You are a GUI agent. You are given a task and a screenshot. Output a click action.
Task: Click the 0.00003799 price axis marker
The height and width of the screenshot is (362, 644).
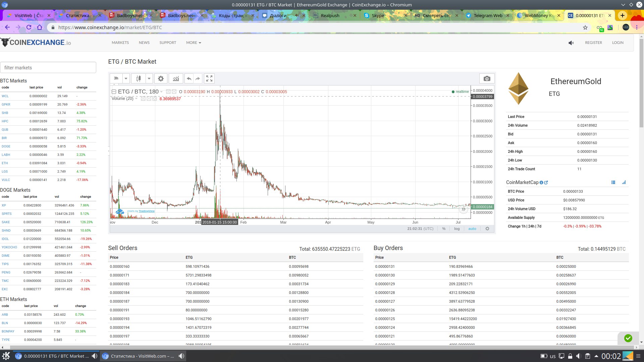482,97
